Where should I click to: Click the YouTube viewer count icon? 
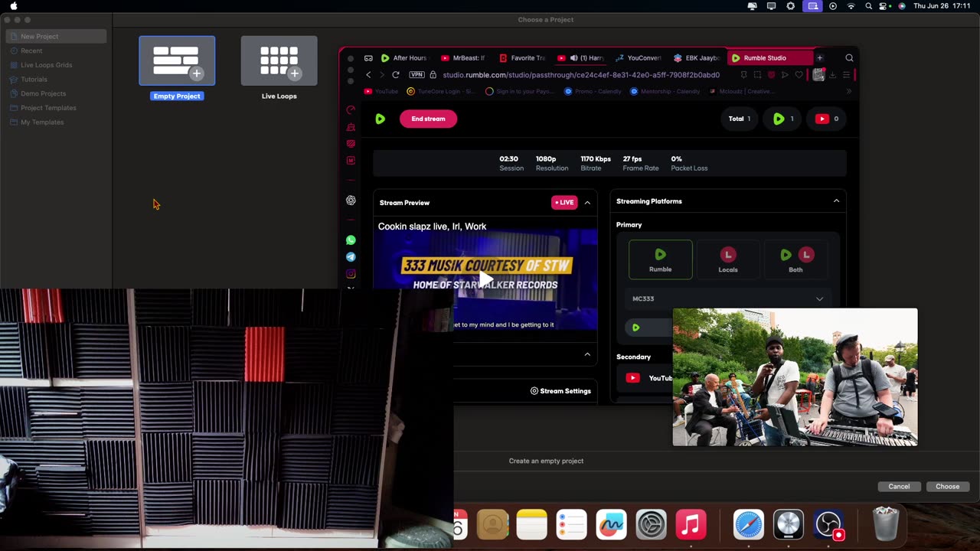click(822, 119)
